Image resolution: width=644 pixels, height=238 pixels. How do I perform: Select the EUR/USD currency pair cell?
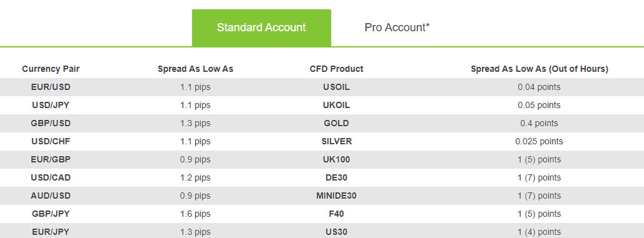tap(51, 87)
